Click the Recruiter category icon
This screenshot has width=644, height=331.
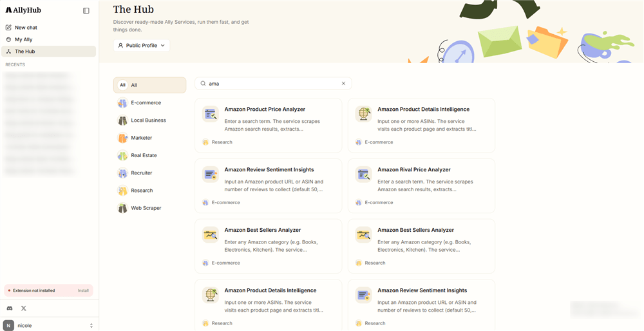[122, 173]
